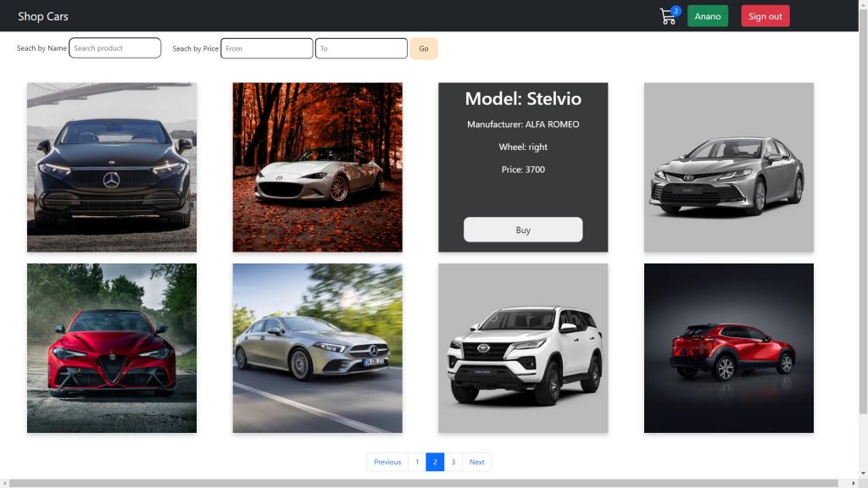This screenshot has width=868, height=488.
Task: Click the horizontal scrollbar left arrow
Action: 4,484
